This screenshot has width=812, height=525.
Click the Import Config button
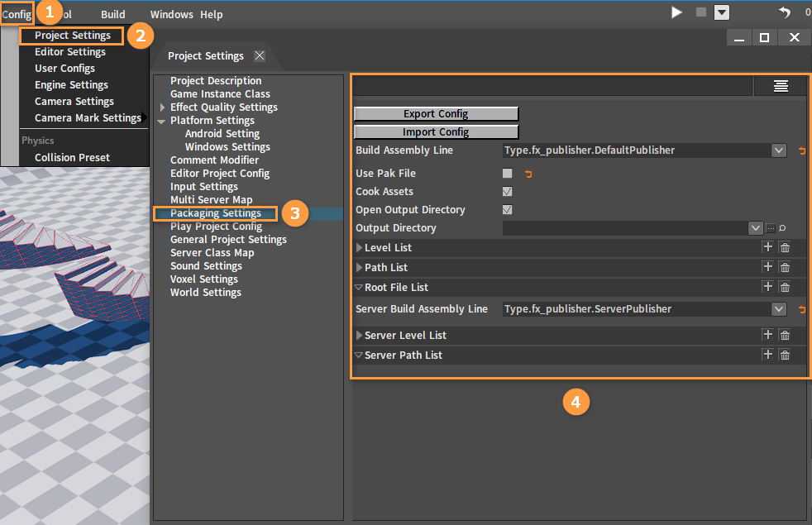(x=436, y=132)
